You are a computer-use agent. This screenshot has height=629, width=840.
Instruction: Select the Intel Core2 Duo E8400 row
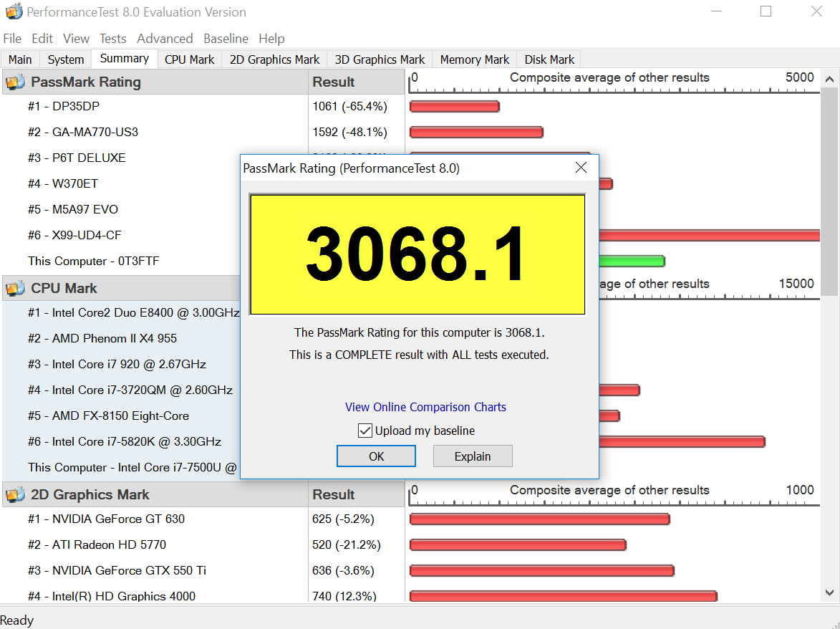click(134, 312)
